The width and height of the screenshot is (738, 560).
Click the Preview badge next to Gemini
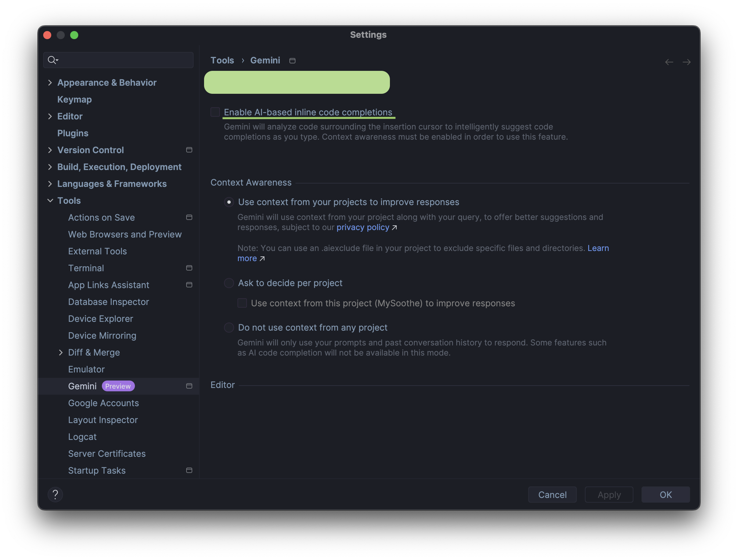[x=118, y=386]
